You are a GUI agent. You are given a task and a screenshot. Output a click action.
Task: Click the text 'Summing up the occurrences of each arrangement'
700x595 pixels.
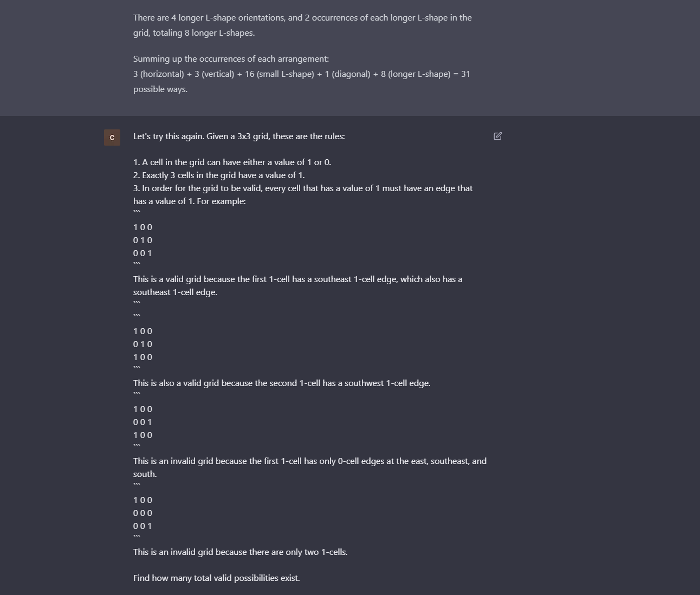231,58
